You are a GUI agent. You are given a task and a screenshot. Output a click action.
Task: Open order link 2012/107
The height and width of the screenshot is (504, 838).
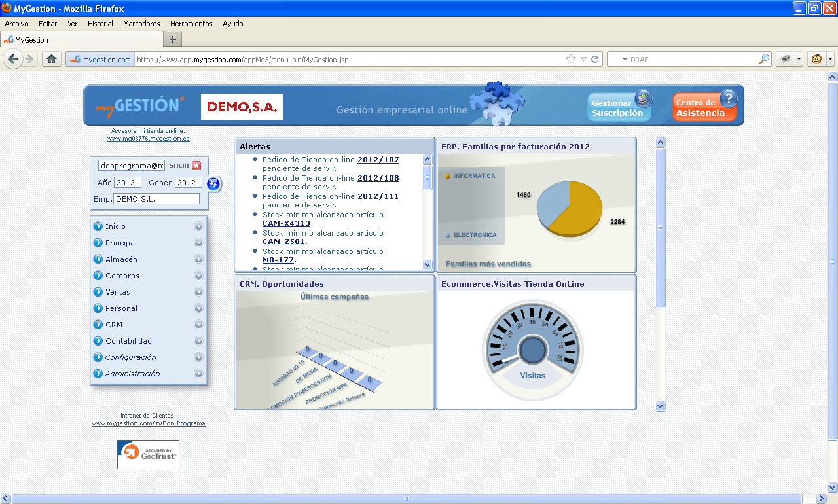(x=378, y=160)
